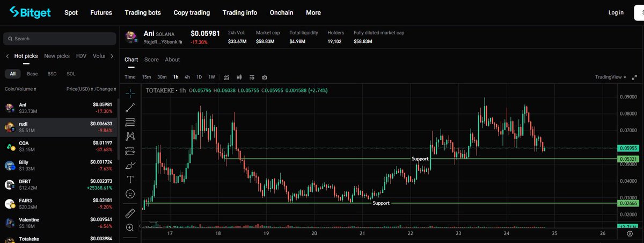Select the crosshair cursor tool
This screenshot has height=243, width=644.
coord(130,93)
